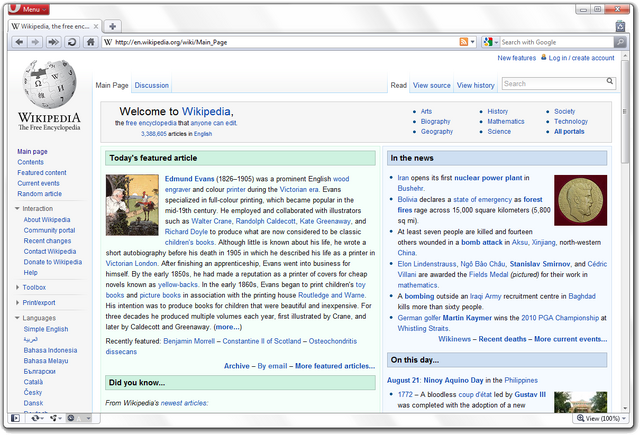Click the 2010 PGA Championship link
This screenshot has width=640, height=435.
click(560, 318)
